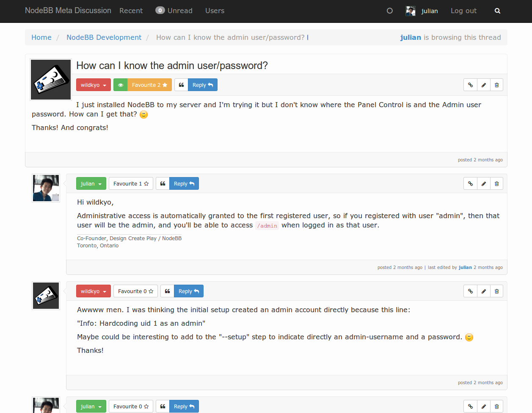Viewport: 532px width, 413px height.
Task: Click wildkyo's large avatar on first post
Action: [x=51, y=80]
